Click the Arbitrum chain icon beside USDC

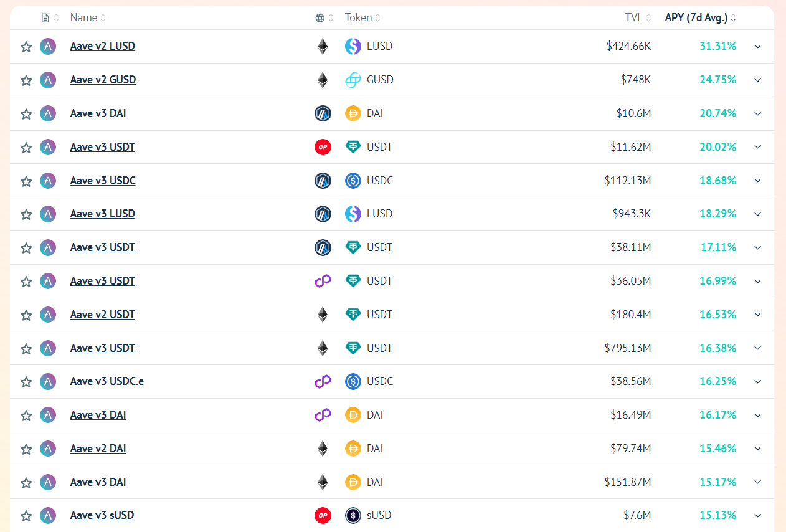click(x=323, y=181)
